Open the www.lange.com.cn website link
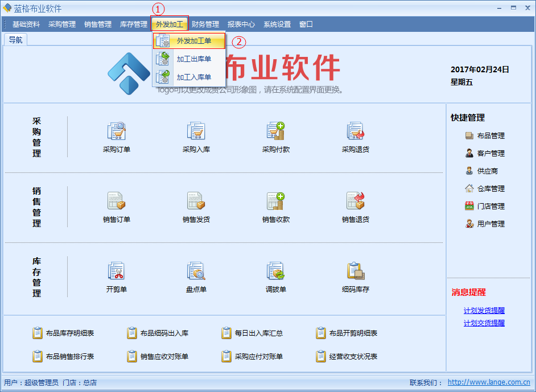 [x=489, y=382]
